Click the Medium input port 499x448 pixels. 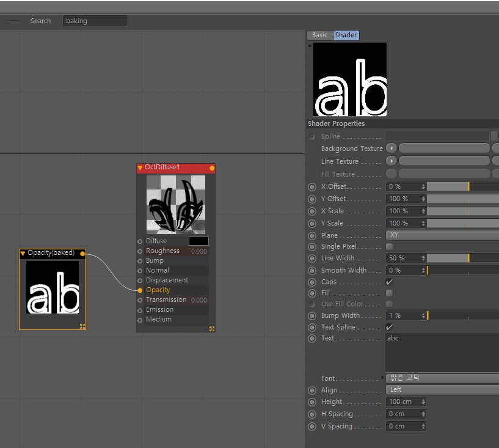point(140,320)
